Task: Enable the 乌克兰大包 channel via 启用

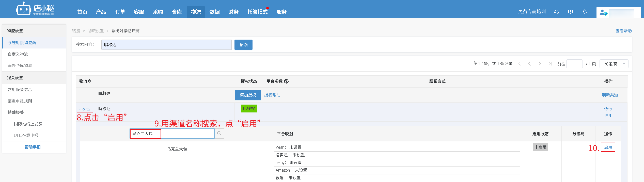Action: (608, 147)
